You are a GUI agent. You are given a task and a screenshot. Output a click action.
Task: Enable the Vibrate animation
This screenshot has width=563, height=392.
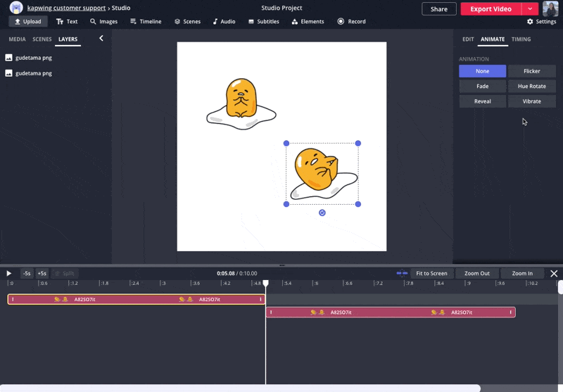click(531, 101)
